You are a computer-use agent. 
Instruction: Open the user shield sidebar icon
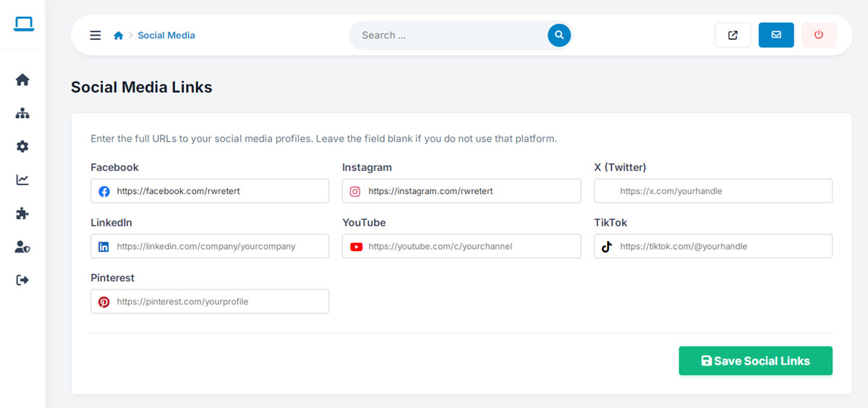tap(22, 247)
